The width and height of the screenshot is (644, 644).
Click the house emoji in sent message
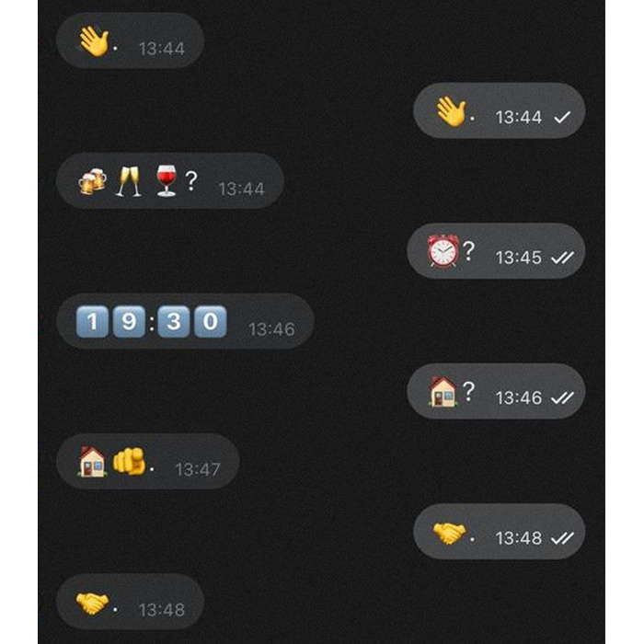coord(443,391)
